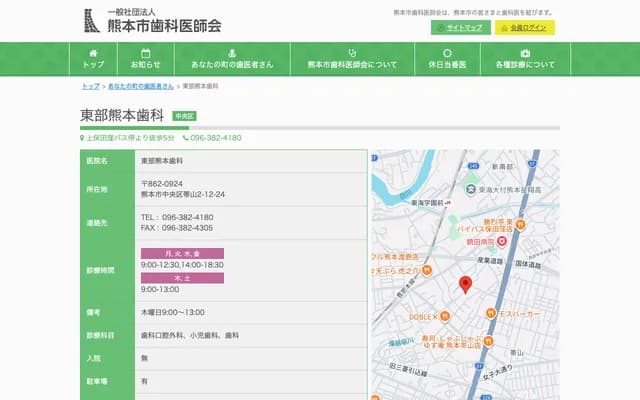
Task: Click the 産業道路 label on the map
Action: [490, 260]
